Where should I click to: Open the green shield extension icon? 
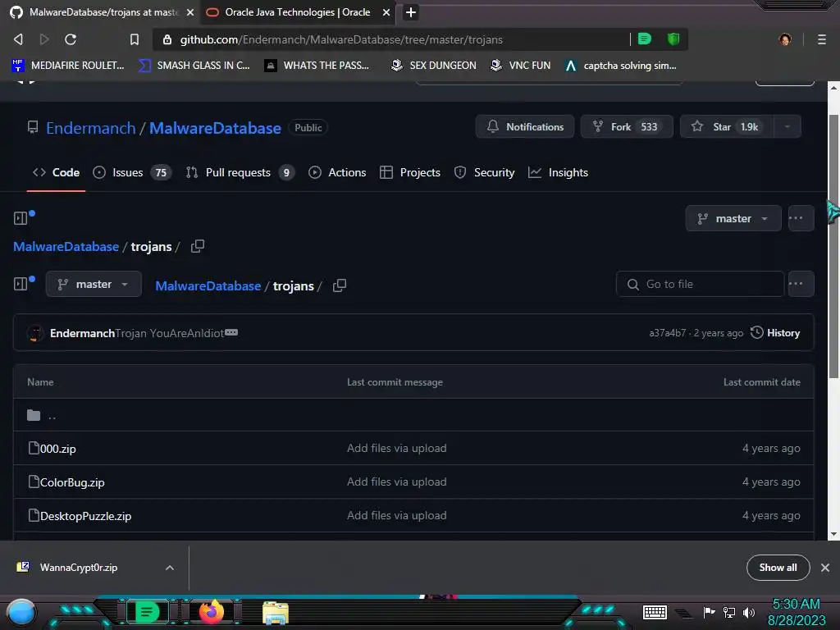[673, 39]
